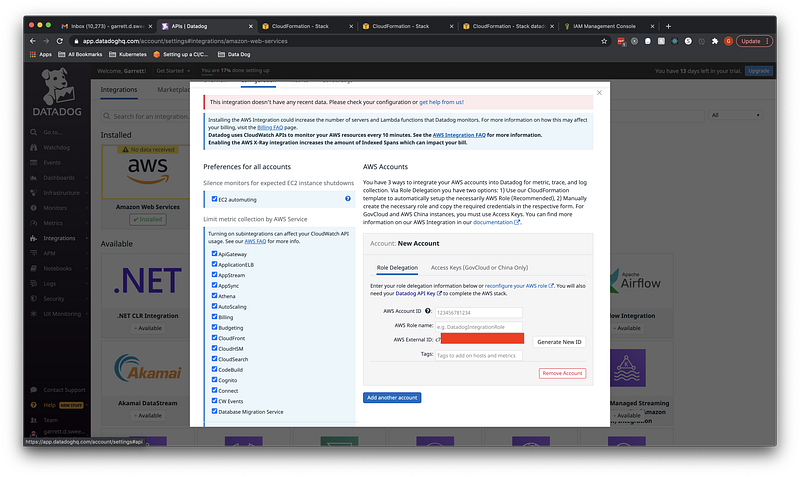Open the new tab plus button
Image resolution: width=800 pixels, height=477 pixels.
tap(668, 26)
